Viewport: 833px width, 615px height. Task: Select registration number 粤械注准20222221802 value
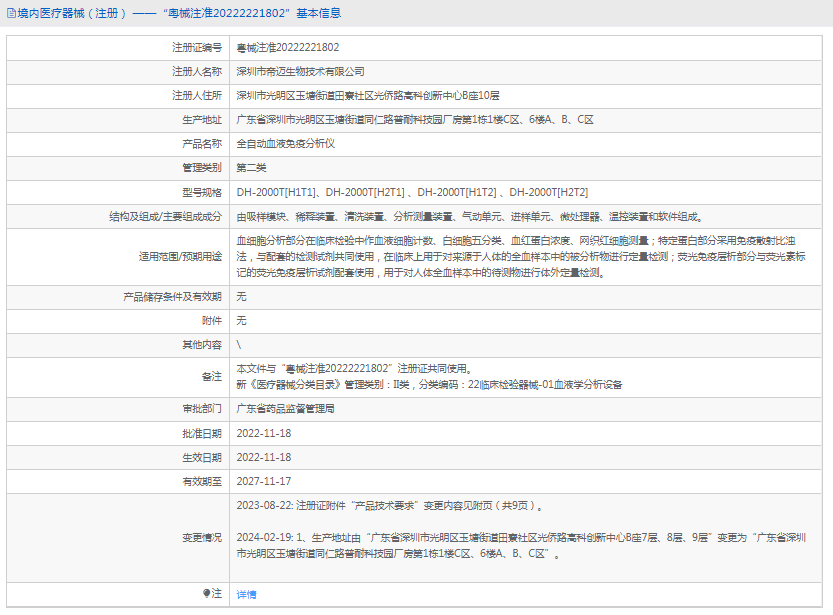pyautogui.click(x=287, y=48)
